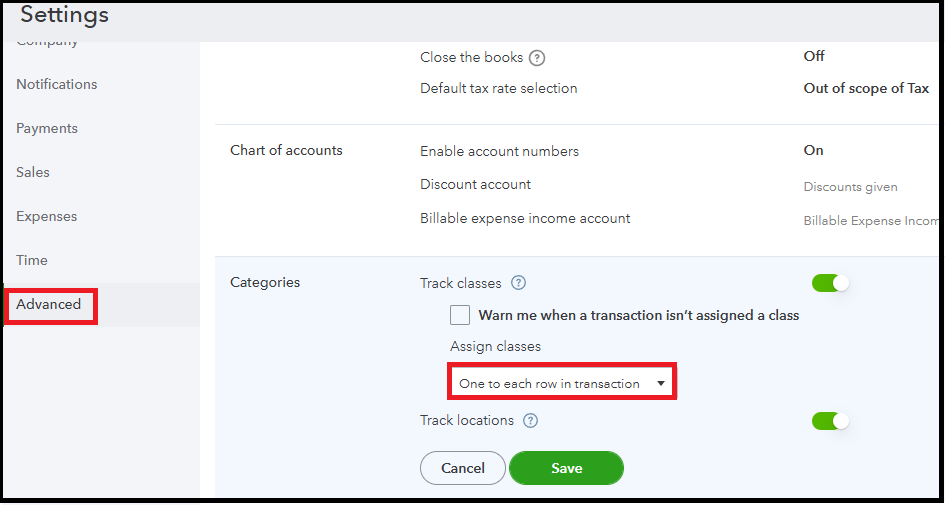Open the Advanced settings tab
The image size is (945, 505).
pyautogui.click(x=49, y=304)
